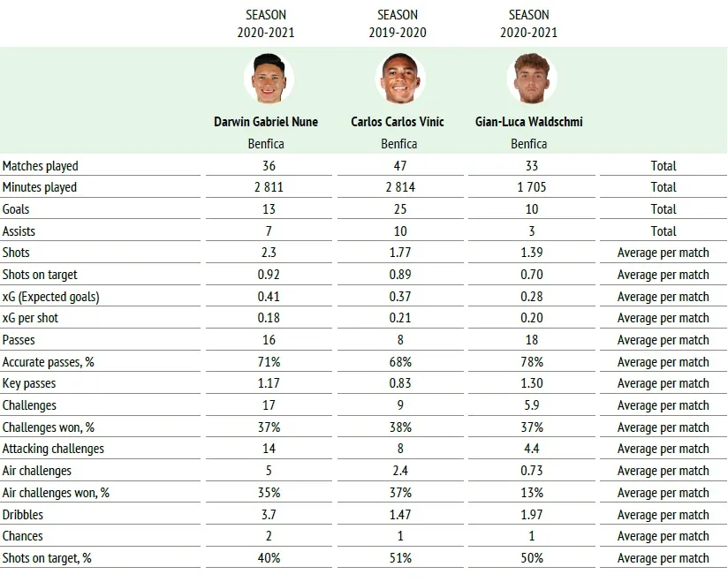Click the xG (Expected goals) row label
Viewport: 728px width, 582px height.
(x=50, y=297)
